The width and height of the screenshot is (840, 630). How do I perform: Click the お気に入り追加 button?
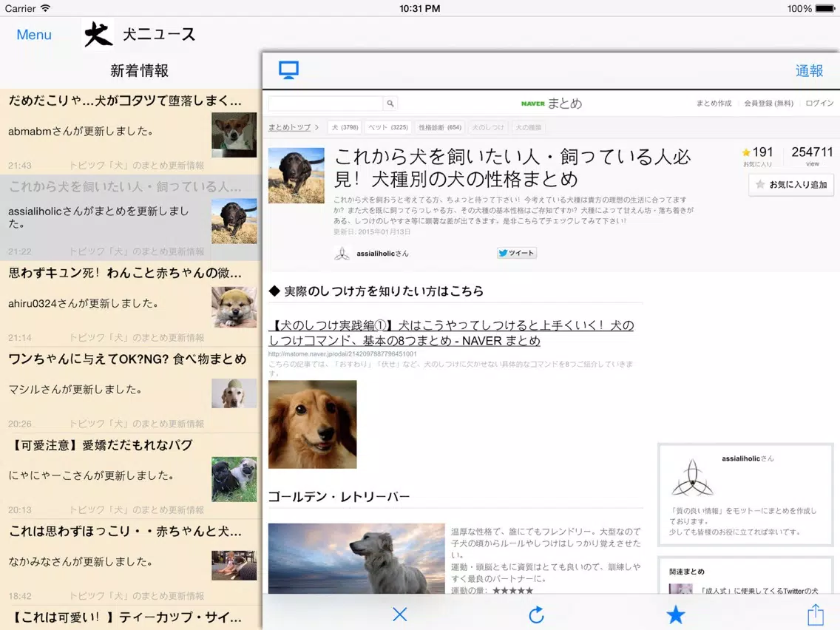tap(790, 185)
